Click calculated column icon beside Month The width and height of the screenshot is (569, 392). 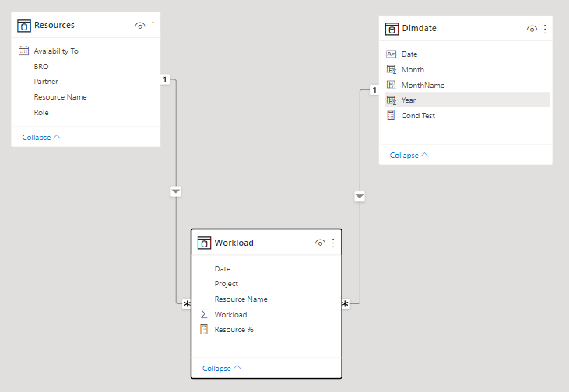pyautogui.click(x=392, y=69)
